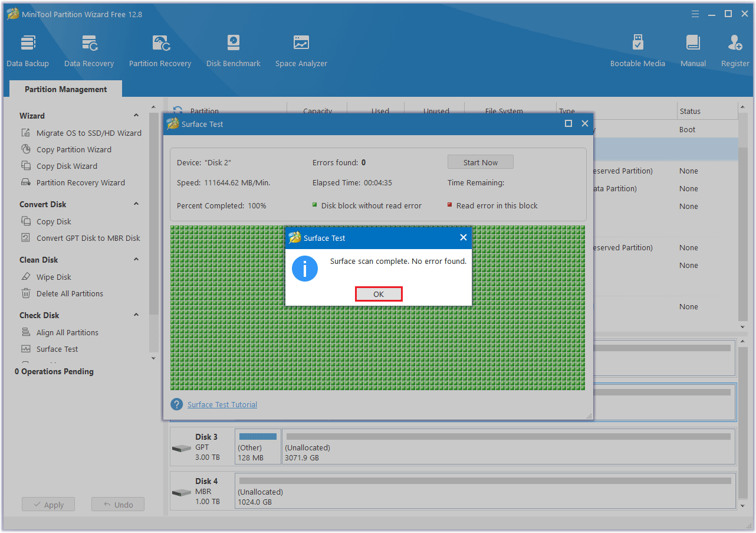
Task: Click the 'Elapsed Time: 00:04:35' text
Action: pos(352,182)
